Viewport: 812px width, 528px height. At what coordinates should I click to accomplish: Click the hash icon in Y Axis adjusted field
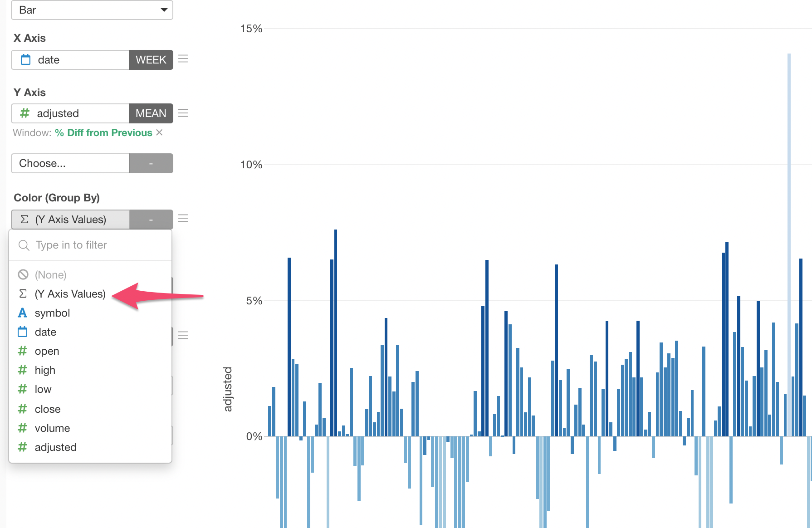[x=25, y=113]
